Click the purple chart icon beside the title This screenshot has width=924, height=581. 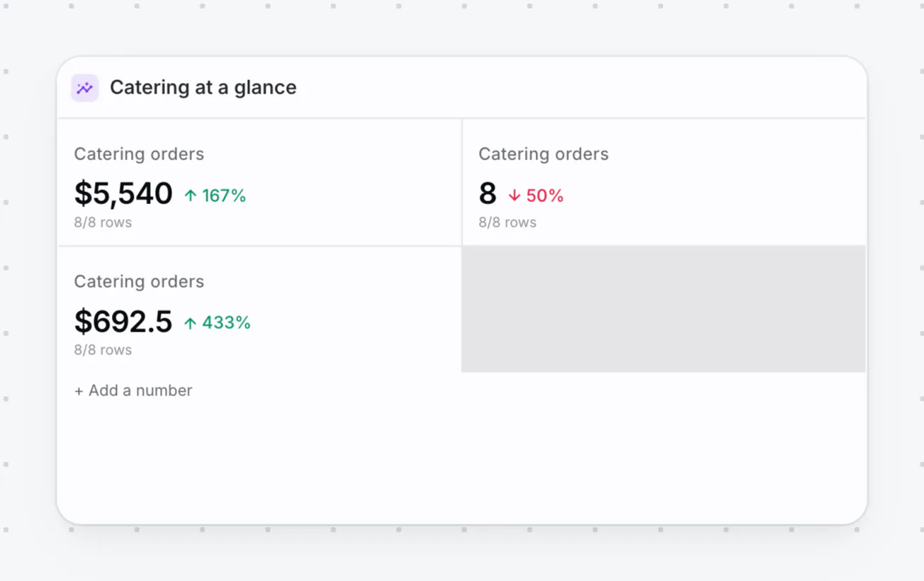[84, 88]
